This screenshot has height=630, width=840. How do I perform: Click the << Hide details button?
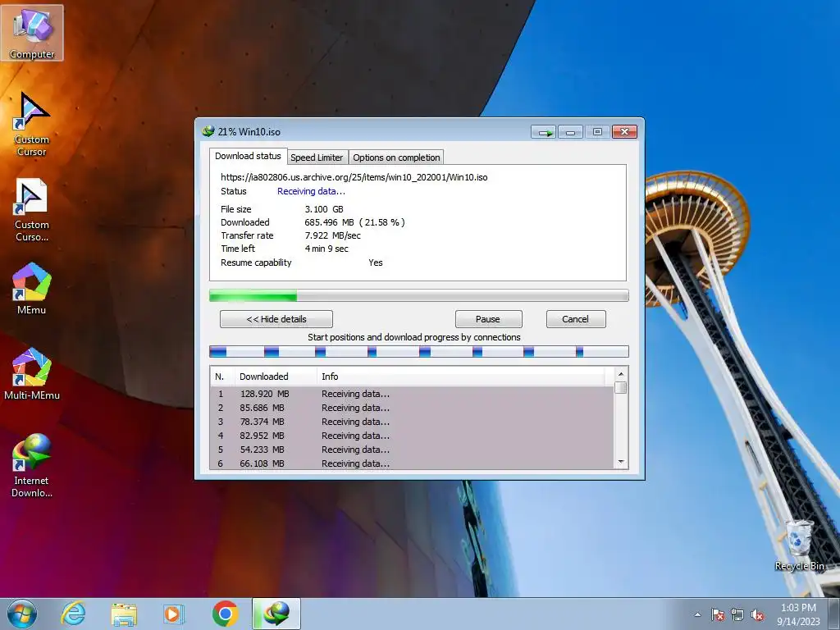pyautogui.click(x=276, y=319)
